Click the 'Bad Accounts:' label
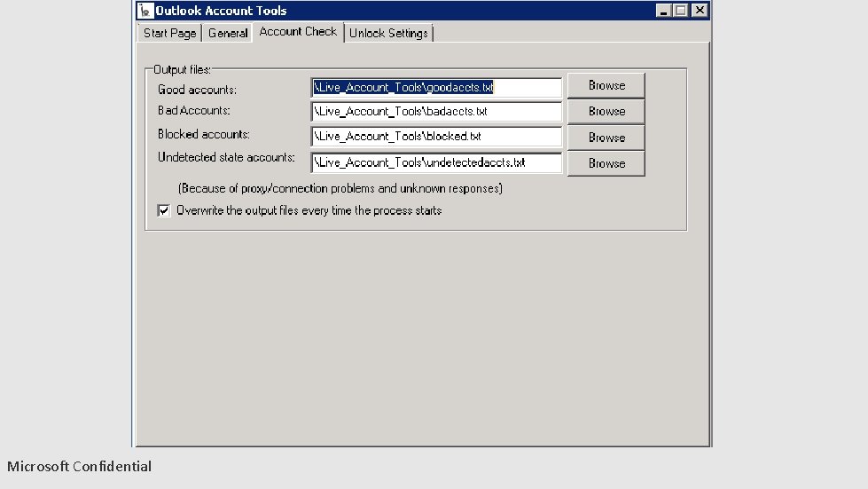The image size is (868, 489). (x=194, y=111)
